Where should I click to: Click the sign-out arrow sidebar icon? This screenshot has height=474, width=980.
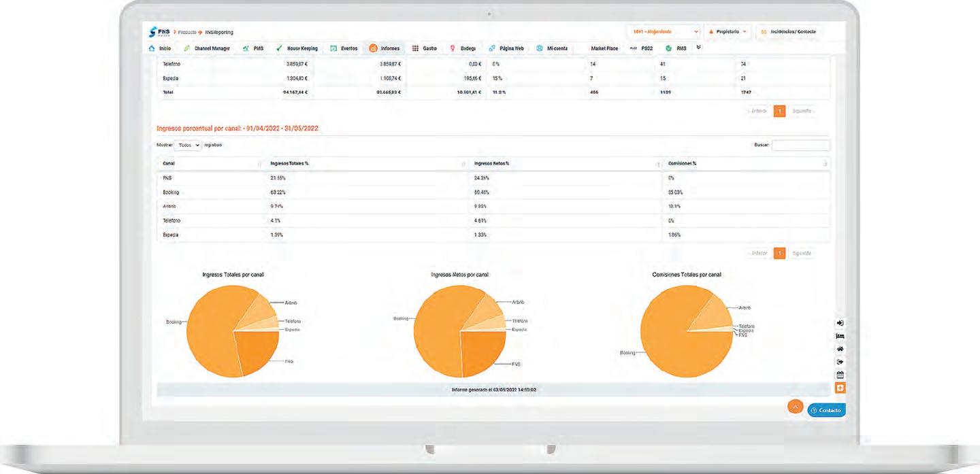pyautogui.click(x=840, y=362)
